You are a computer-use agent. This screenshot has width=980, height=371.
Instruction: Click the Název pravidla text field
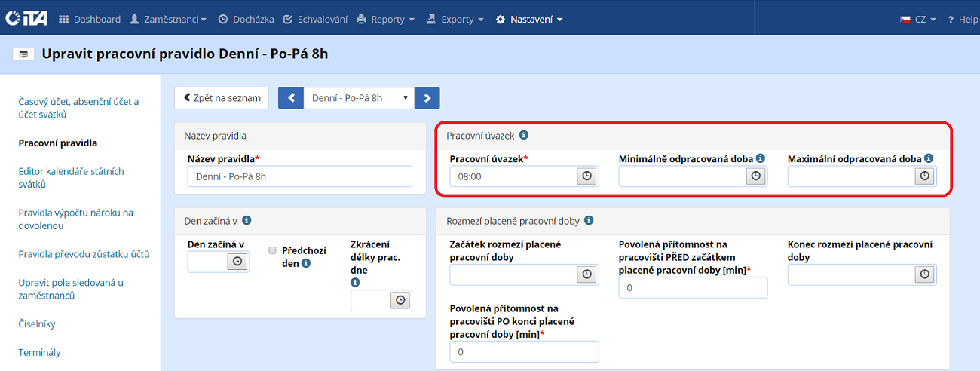[300, 176]
